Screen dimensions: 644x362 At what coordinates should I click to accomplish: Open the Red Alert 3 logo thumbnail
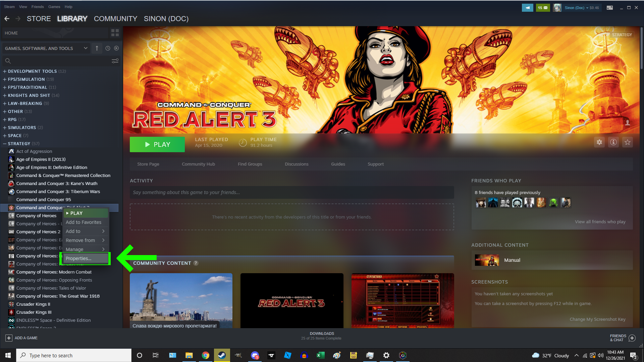[292, 301]
